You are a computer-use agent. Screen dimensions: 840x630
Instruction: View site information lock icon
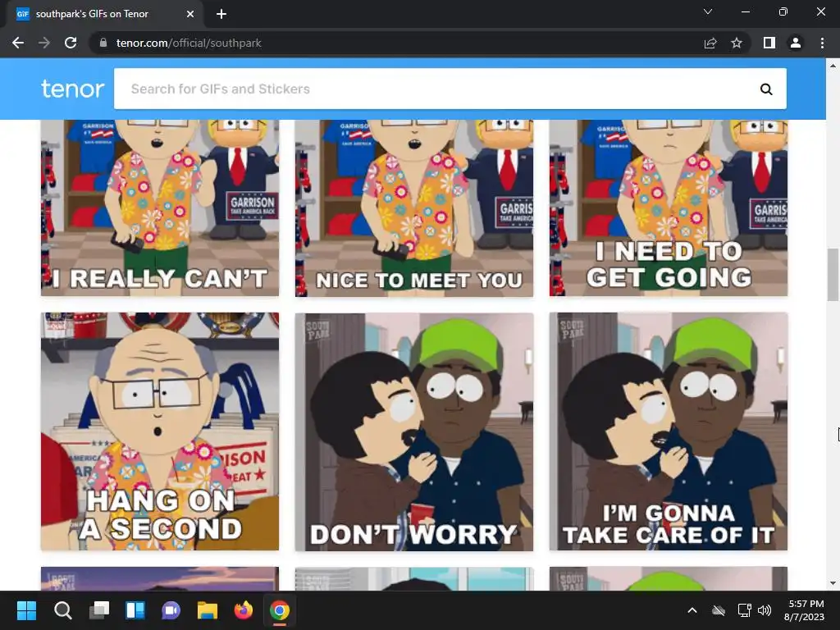(103, 43)
